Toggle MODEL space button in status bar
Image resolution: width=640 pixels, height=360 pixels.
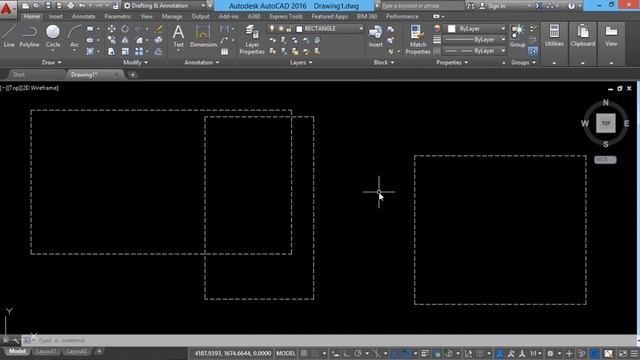[286, 353]
